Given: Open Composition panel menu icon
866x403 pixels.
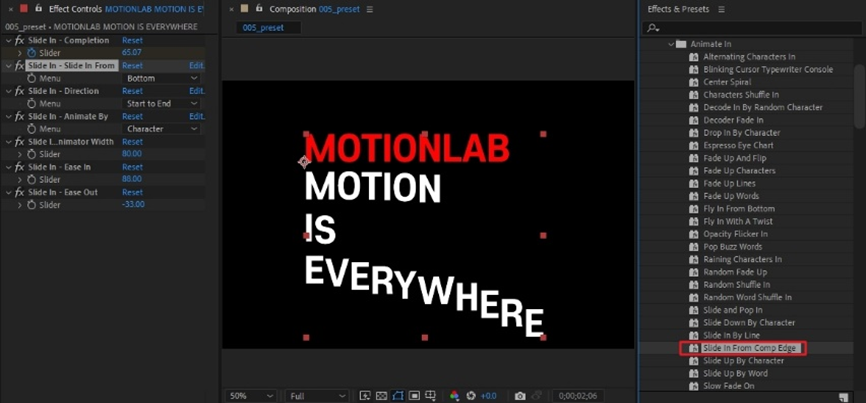Looking at the screenshot, I should point(369,9).
